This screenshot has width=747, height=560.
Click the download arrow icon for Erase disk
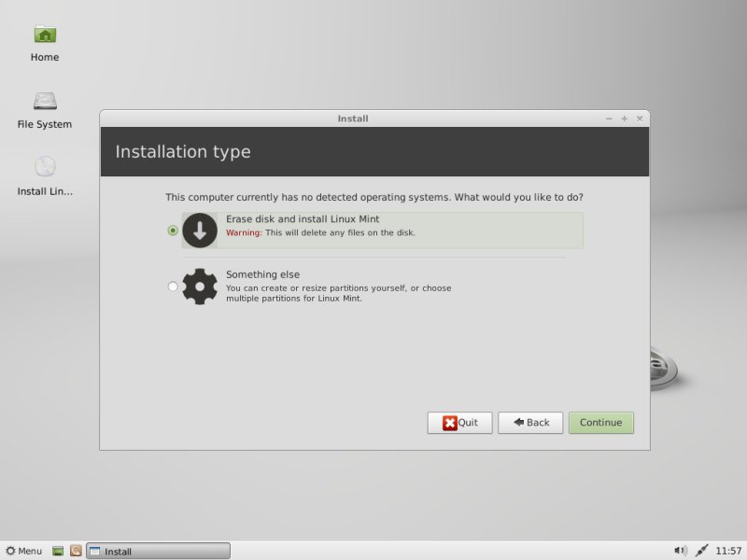[x=200, y=231]
